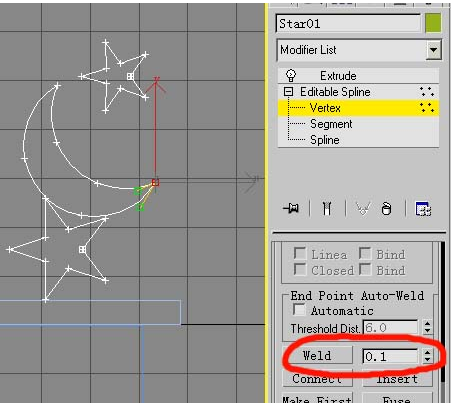The image size is (453, 405).
Task: Click the upper green Bezier handle
Action: [x=138, y=191]
